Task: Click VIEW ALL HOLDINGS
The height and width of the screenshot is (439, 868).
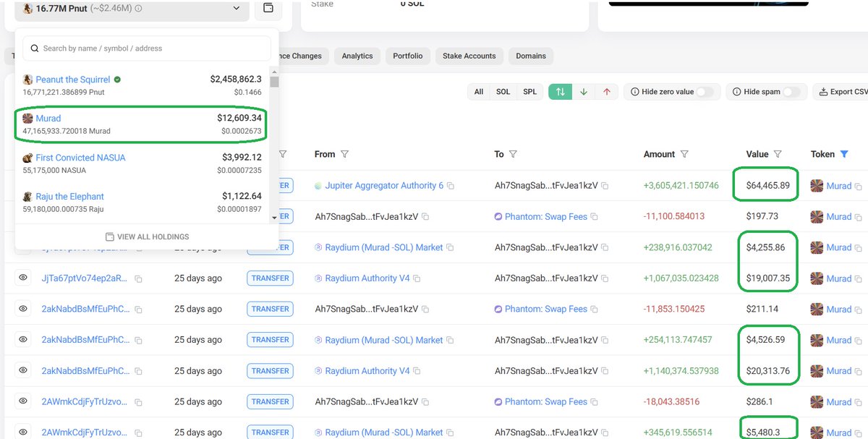Action: (x=147, y=236)
